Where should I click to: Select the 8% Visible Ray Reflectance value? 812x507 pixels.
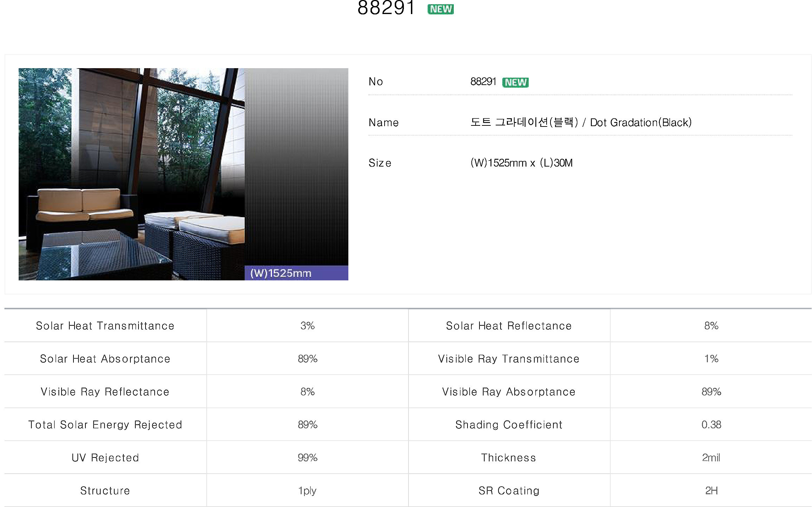click(x=308, y=392)
